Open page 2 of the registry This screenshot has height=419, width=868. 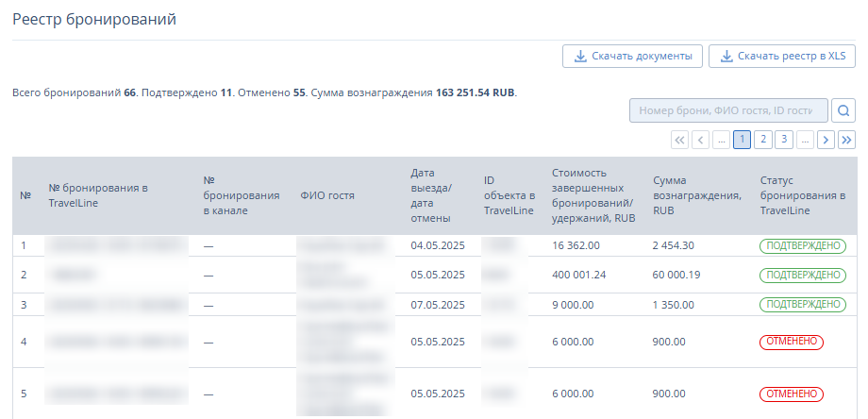(763, 140)
